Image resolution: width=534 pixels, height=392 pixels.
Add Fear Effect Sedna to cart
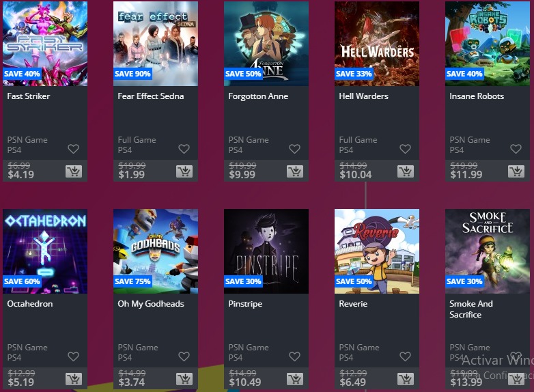pos(184,171)
